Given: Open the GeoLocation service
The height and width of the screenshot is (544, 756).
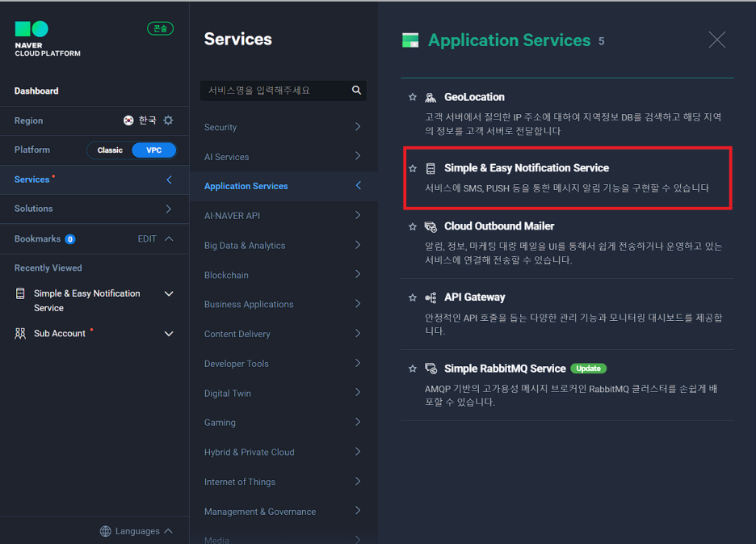Looking at the screenshot, I should (474, 97).
